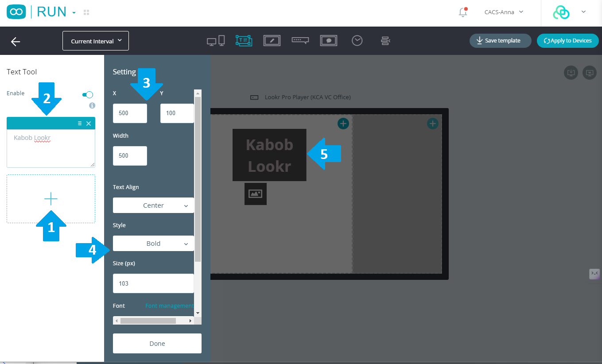
Task: Click the collapse widget at right edge
Action: 594,274
